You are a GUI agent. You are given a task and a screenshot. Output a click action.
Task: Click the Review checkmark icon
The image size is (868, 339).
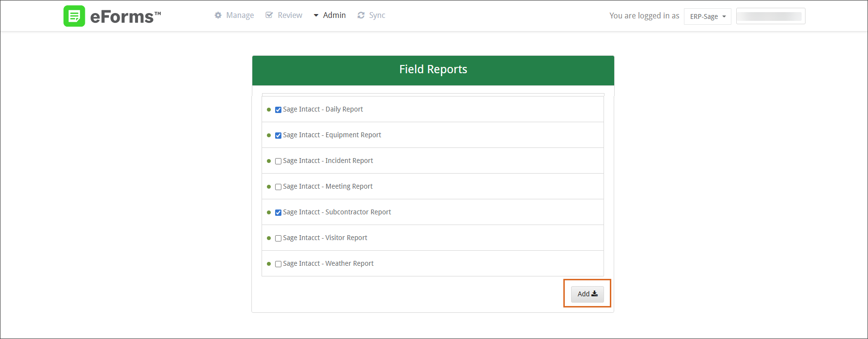269,16
